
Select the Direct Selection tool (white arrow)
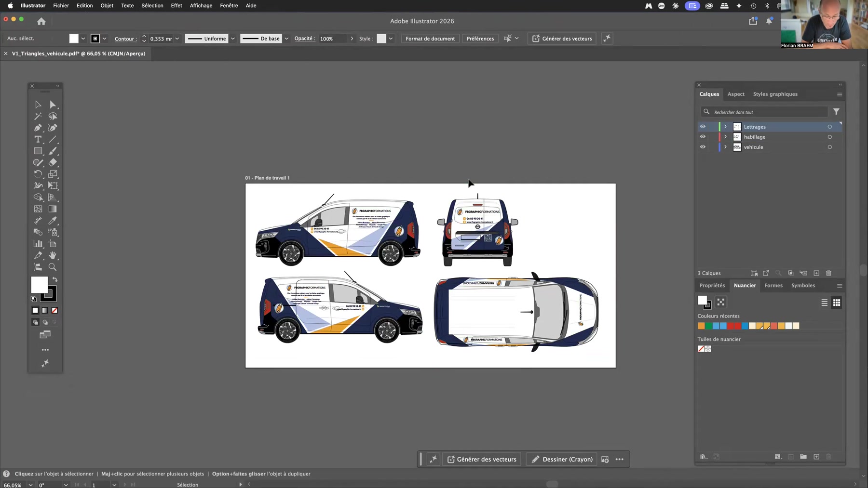pos(53,105)
